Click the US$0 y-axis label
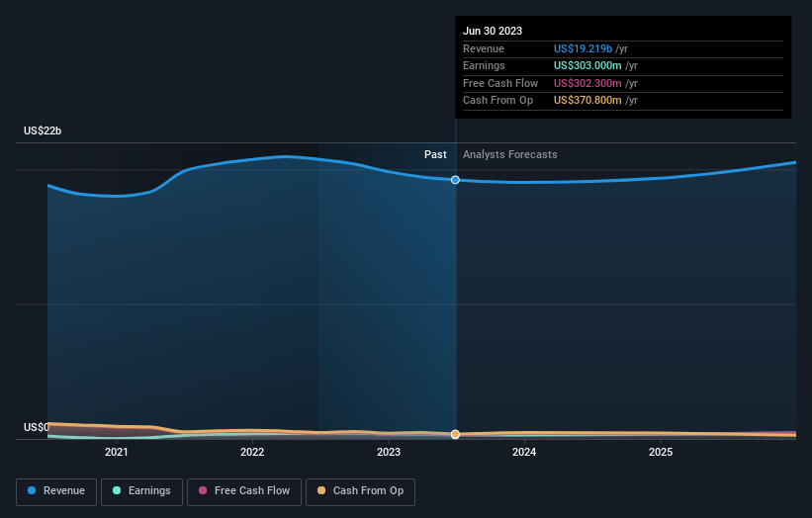812x518 pixels. 37,427
